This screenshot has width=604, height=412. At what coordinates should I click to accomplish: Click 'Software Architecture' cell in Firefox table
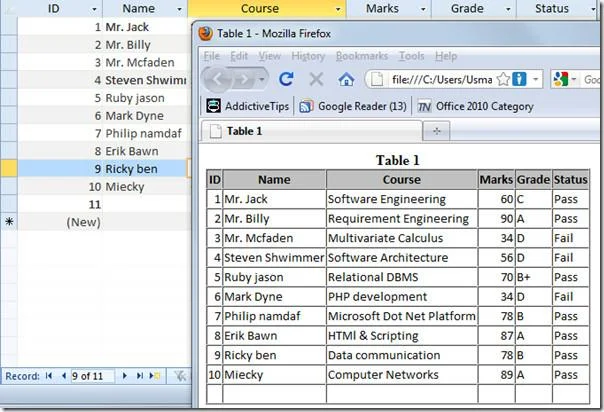pyautogui.click(x=401, y=258)
